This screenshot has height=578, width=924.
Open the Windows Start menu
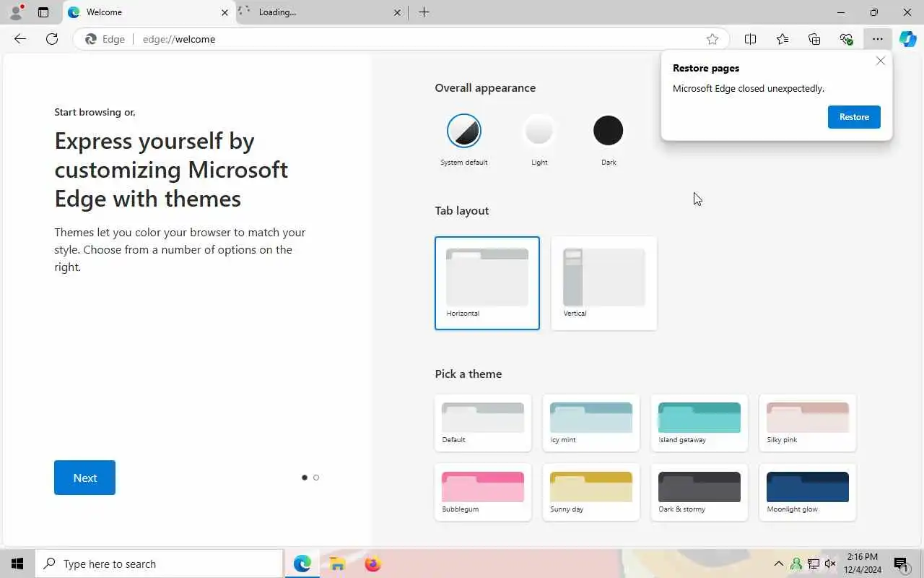click(x=17, y=564)
